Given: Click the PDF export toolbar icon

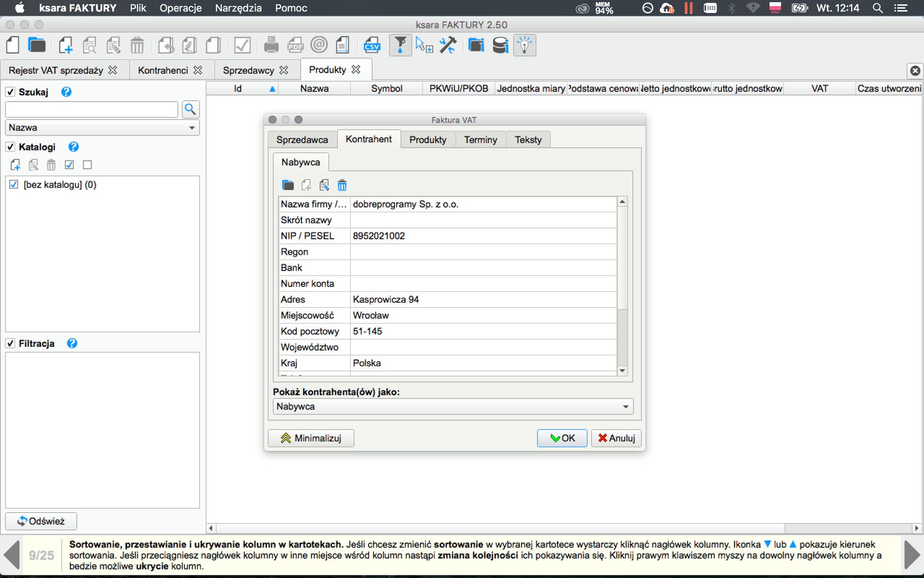Looking at the screenshot, I should [295, 45].
